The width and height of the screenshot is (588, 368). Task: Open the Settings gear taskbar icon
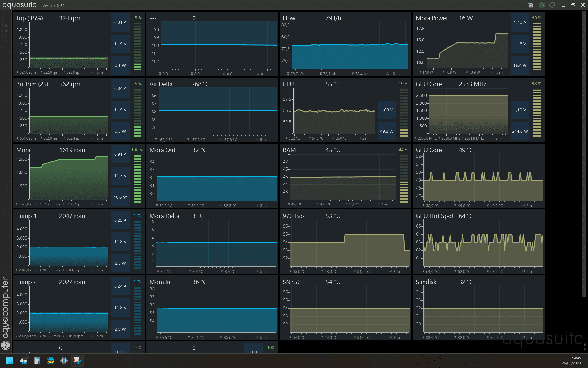pyautogui.click(x=64, y=361)
